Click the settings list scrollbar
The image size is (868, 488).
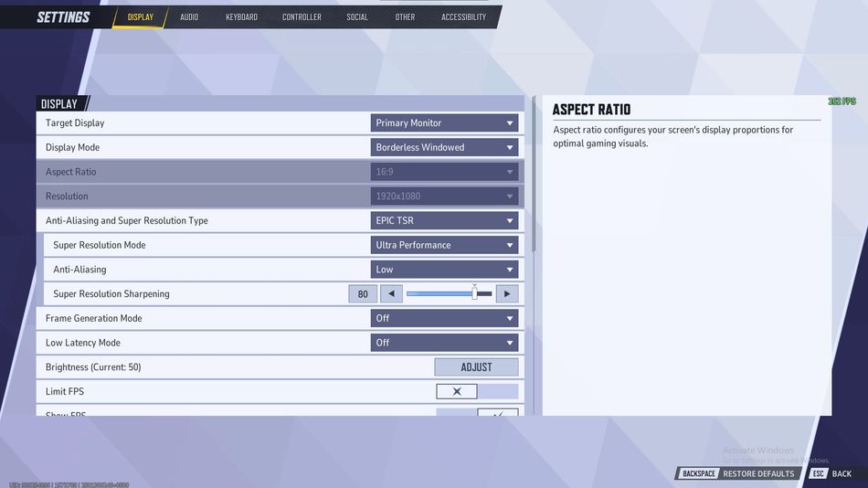click(534, 175)
